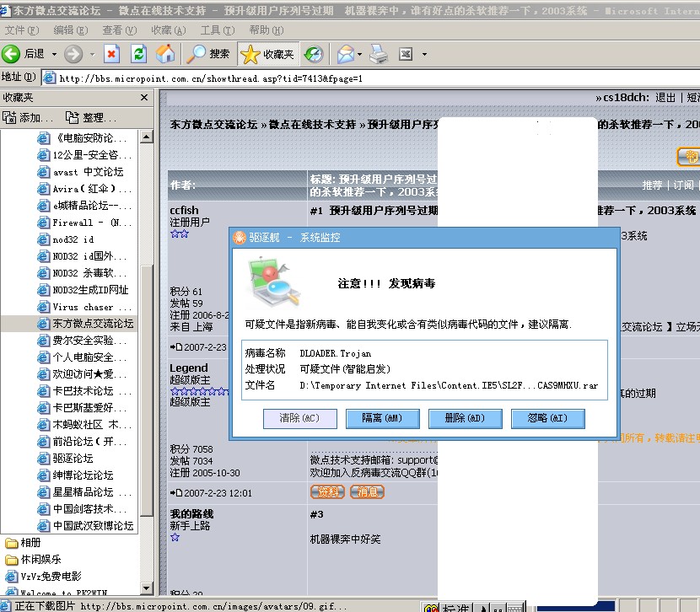Image resolution: width=700 pixels, height=612 pixels.
Task: Open the 绅博论坛论坛 favorite
Action: point(75,475)
